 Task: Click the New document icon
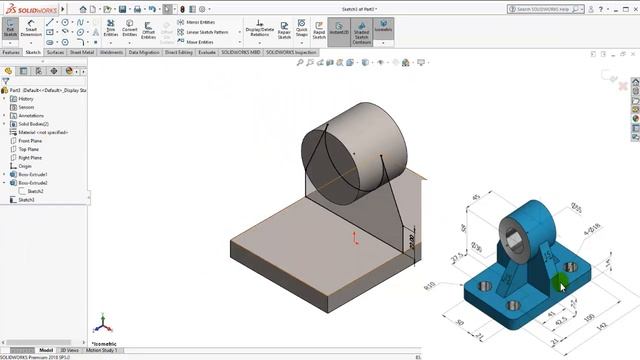(x=93, y=9)
